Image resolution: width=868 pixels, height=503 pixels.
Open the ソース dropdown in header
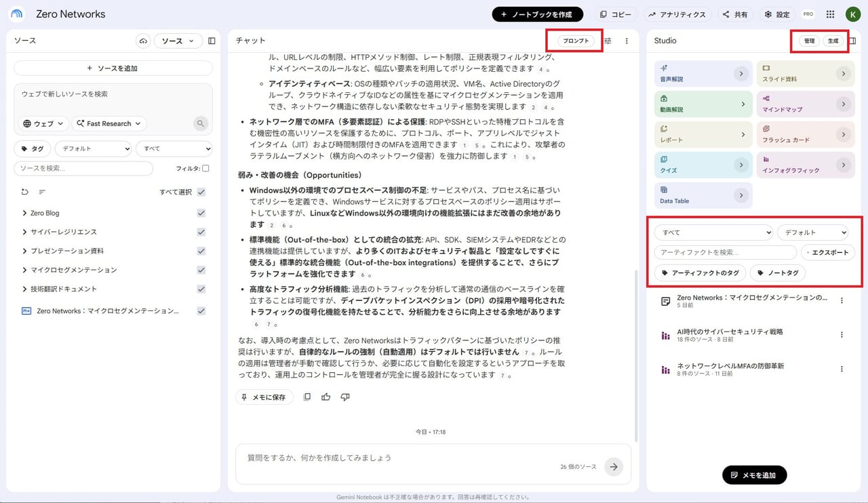coord(178,41)
